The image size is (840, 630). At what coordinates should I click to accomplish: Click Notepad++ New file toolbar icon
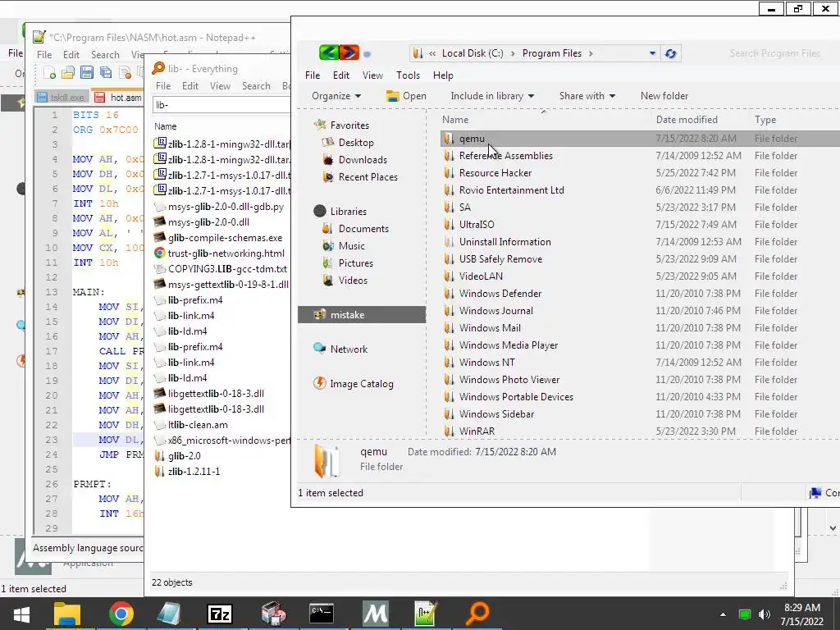pos(49,72)
